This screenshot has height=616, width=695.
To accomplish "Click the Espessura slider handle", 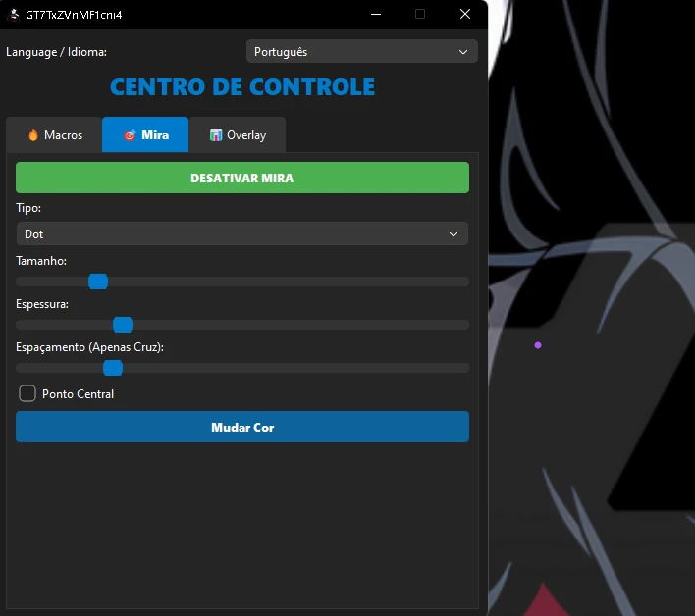I will [123, 325].
